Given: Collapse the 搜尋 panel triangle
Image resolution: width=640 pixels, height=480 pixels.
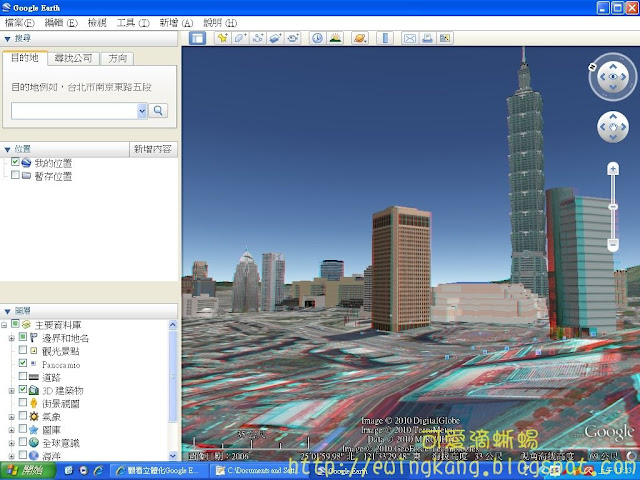Looking at the screenshot, I should (x=7, y=39).
